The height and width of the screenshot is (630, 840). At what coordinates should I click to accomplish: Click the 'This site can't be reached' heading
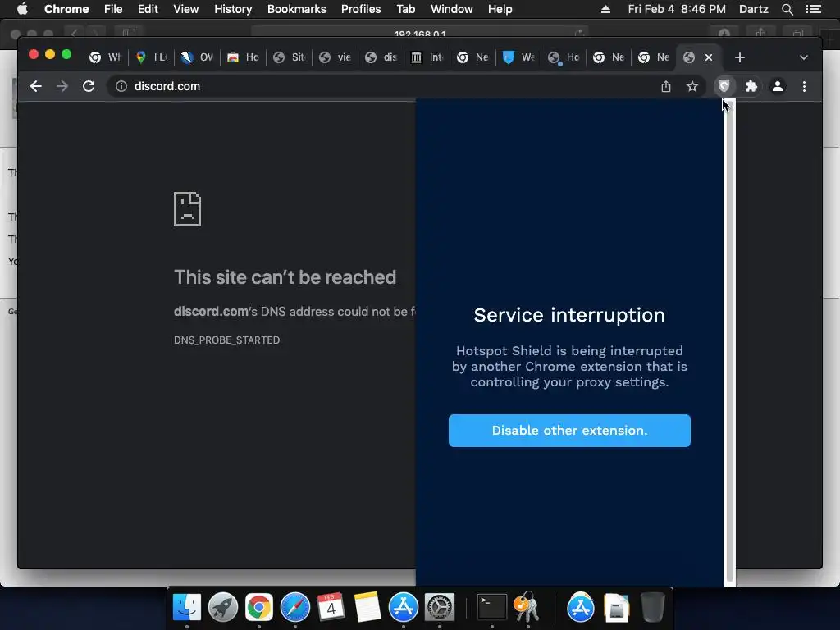[x=285, y=277]
